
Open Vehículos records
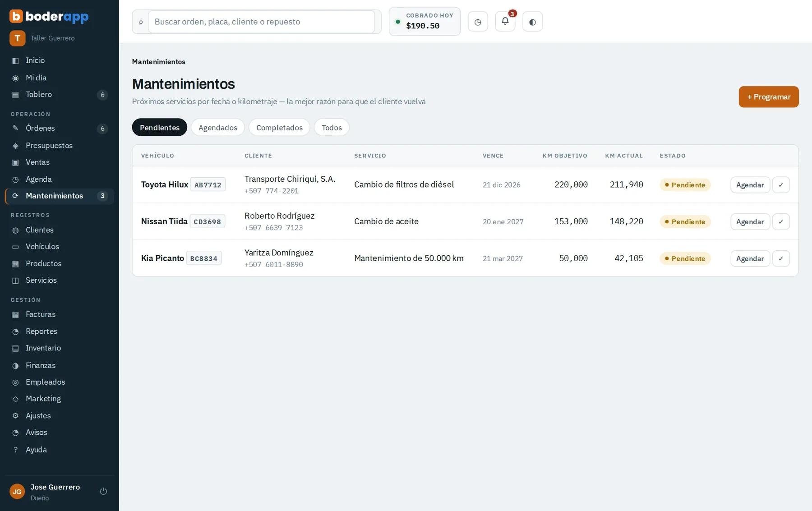click(x=59, y=247)
